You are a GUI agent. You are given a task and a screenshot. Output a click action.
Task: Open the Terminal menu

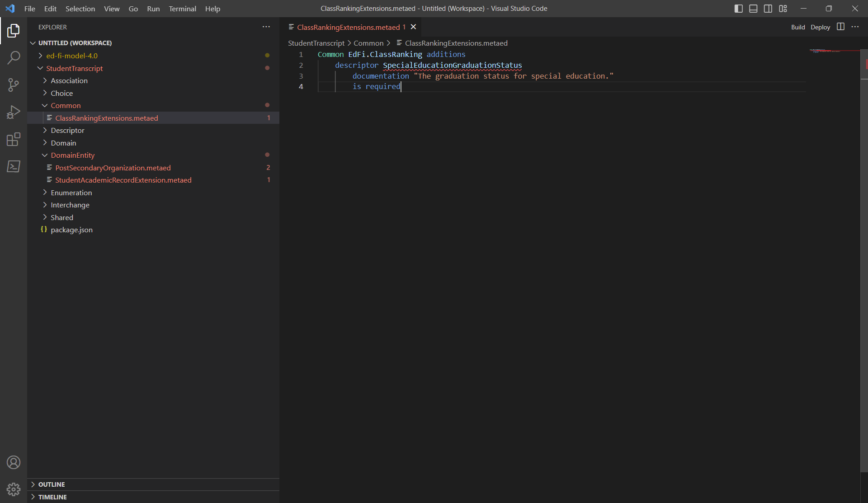click(x=182, y=9)
